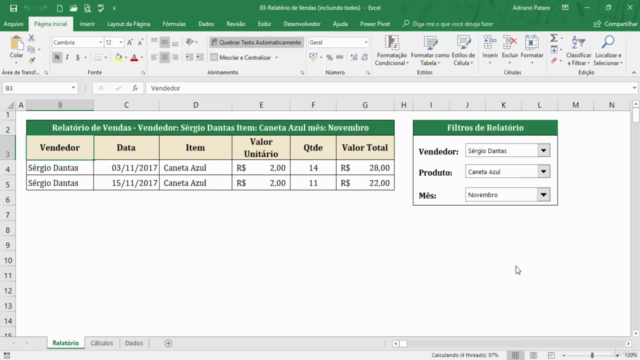Switch to the Dados sheet tab
This screenshot has width=640, height=360.
click(134, 343)
